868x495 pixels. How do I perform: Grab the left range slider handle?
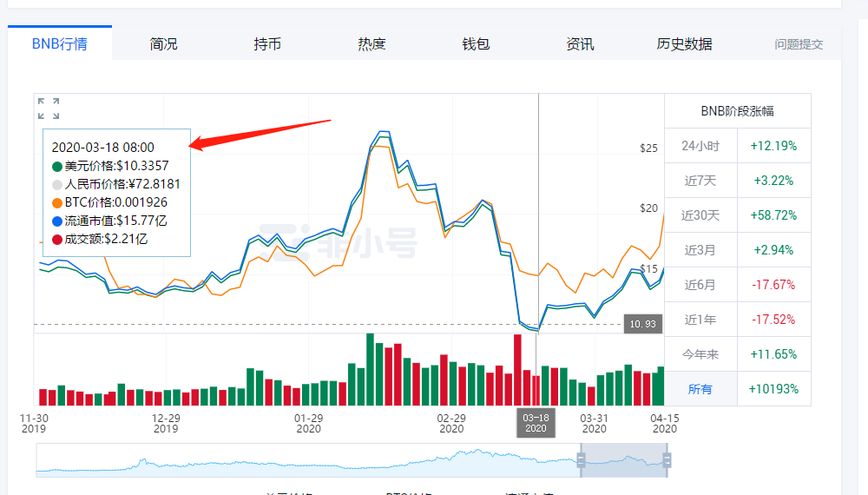(581, 460)
